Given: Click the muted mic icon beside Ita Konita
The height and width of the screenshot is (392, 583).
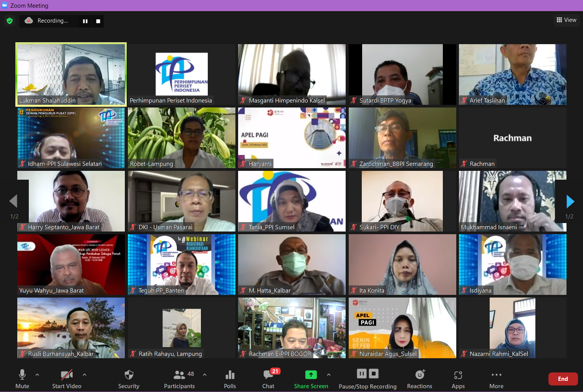Looking at the screenshot, I should (x=354, y=291).
